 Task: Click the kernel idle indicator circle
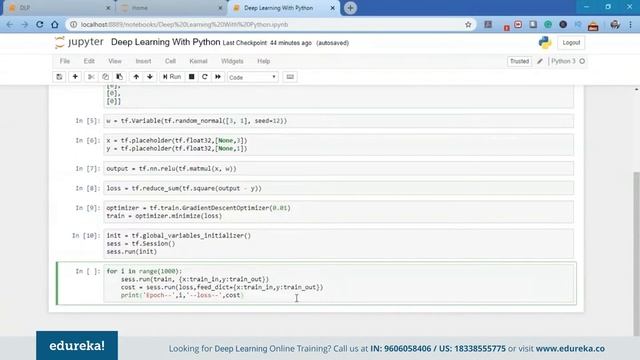[x=582, y=61]
